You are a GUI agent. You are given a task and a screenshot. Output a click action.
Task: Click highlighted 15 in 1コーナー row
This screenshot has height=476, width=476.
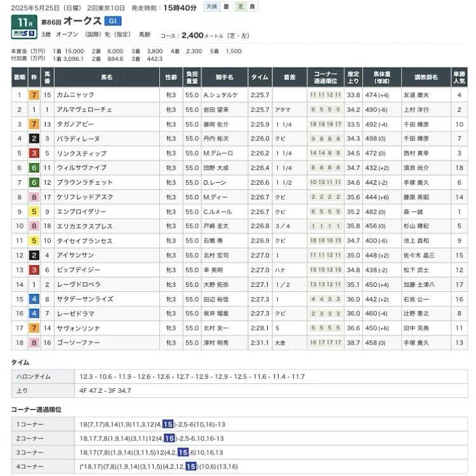[168, 424]
